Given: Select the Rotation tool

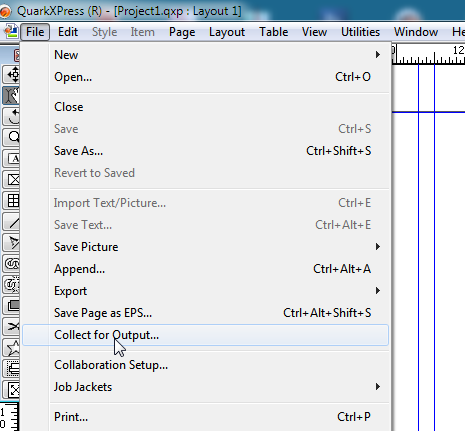Looking at the screenshot, I should 12,116.
